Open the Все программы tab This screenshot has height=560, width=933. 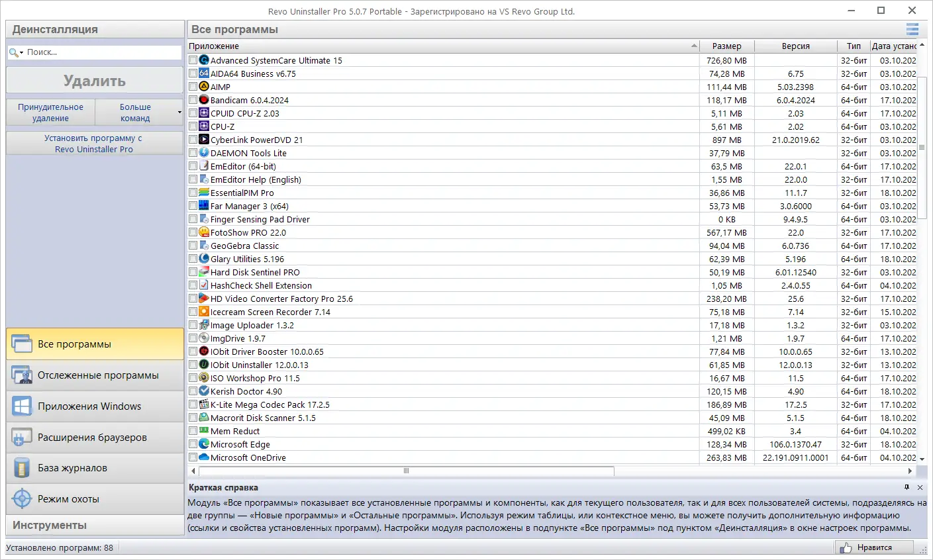click(x=95, y=344)
